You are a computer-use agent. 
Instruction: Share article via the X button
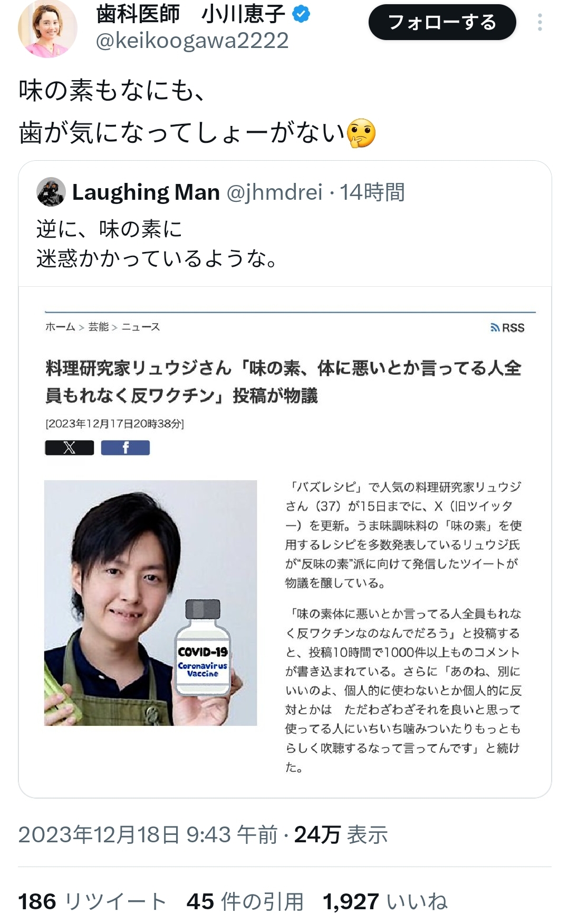[70, 448]
